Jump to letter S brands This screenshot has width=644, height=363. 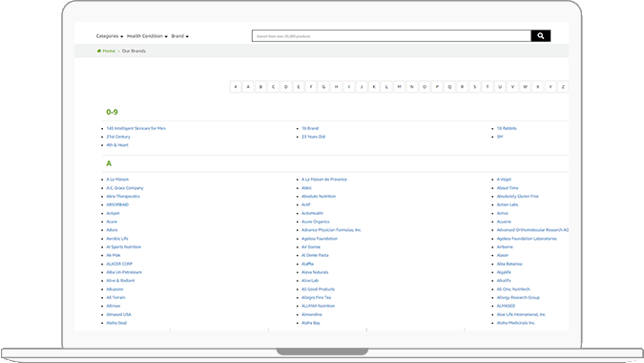tap(475, 87)
